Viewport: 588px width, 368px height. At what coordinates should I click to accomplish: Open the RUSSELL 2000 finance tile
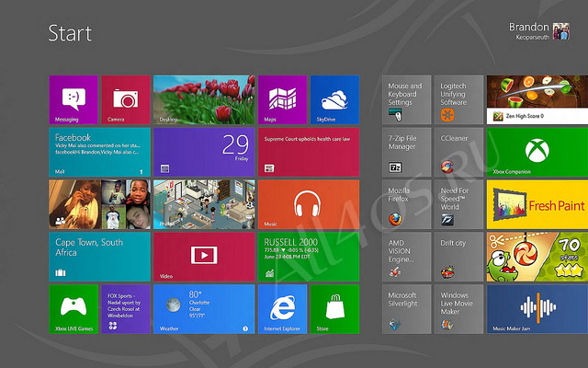point(309,257)
